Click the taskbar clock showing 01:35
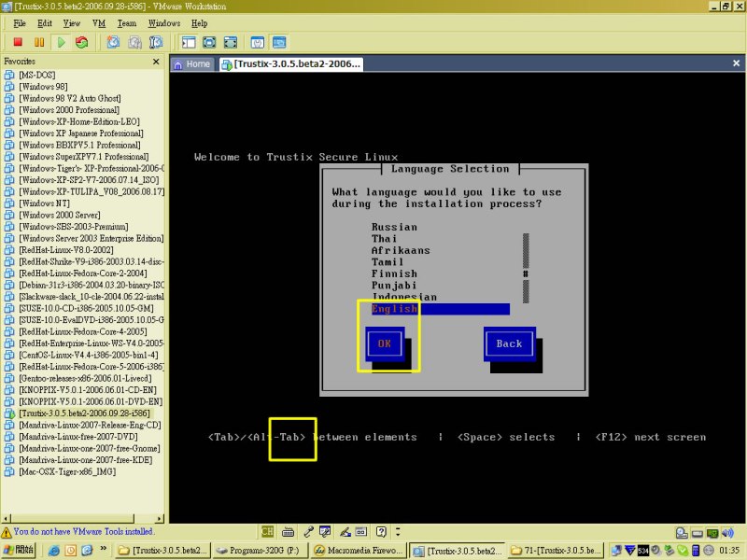Image resolution: width=747 pixels, height=560 pixels. point(729,551)
